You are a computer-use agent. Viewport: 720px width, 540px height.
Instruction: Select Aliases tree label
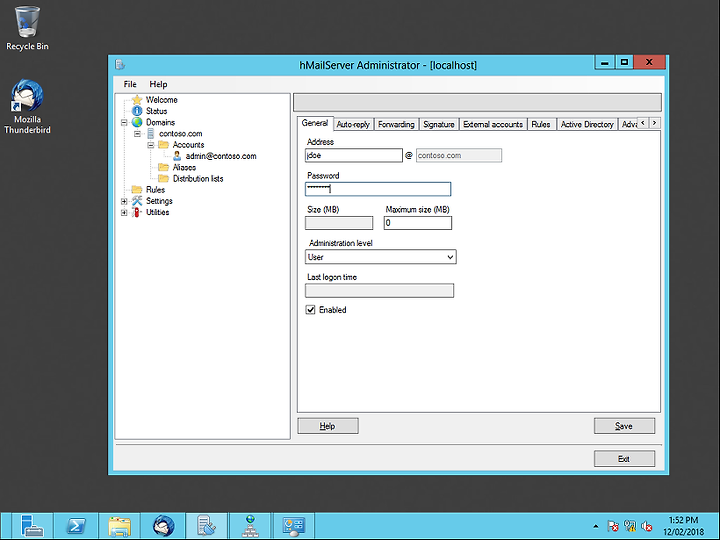click(184, 168)
